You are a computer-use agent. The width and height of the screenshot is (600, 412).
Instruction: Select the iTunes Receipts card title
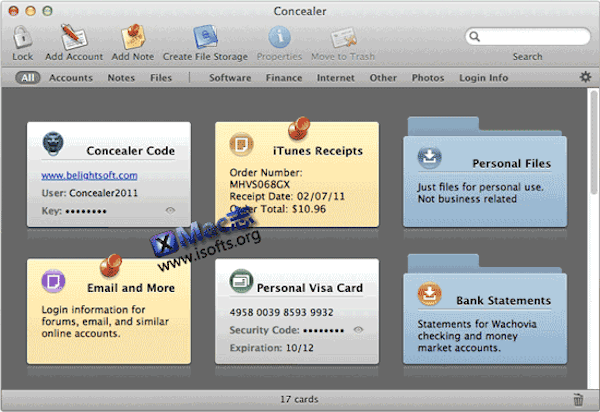click(318, 151)
